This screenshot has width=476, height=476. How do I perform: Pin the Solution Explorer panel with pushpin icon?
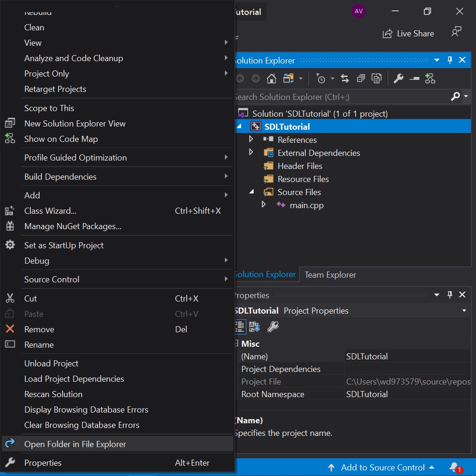click(449, 60)
